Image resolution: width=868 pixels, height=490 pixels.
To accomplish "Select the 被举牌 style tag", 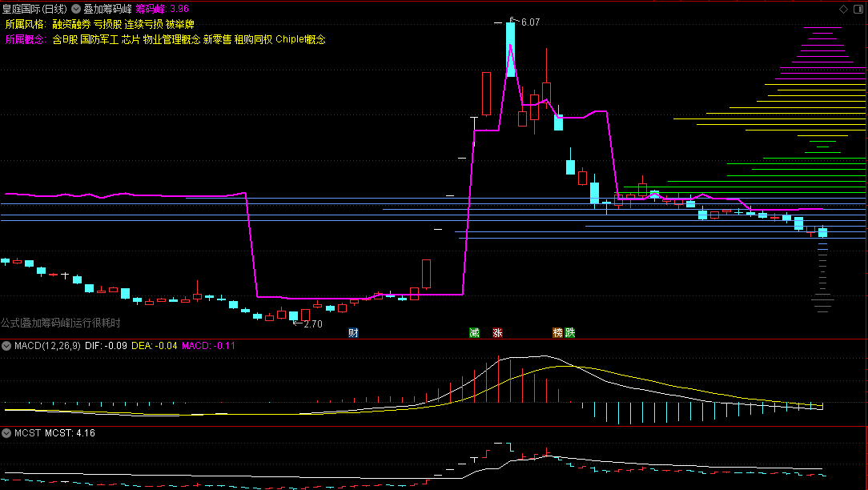I will (180, 24).
